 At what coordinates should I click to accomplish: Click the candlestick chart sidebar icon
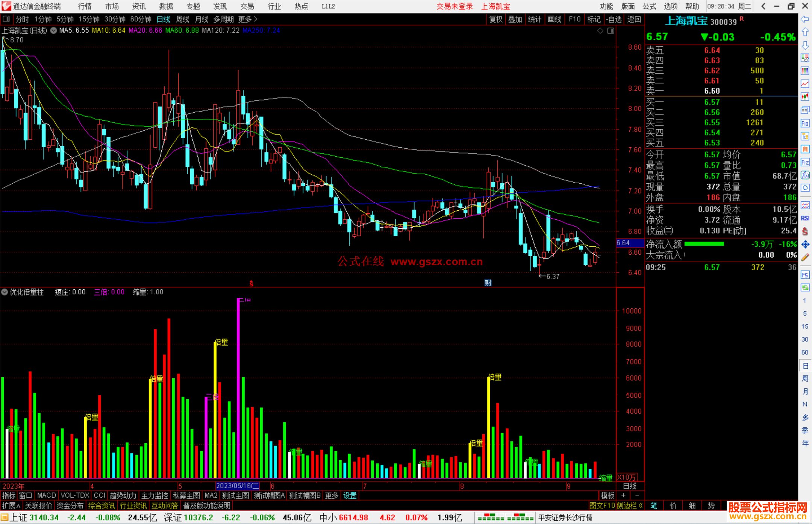[805, 97]
